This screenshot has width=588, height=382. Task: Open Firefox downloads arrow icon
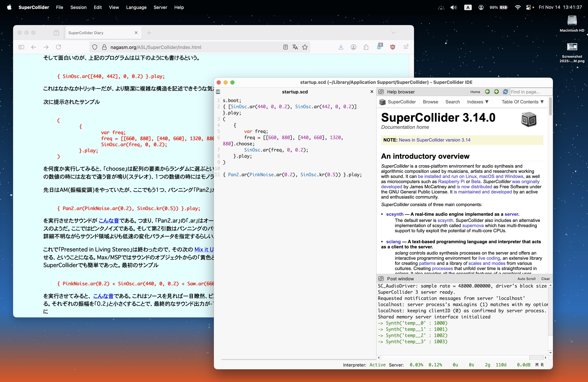click(341, 47)
